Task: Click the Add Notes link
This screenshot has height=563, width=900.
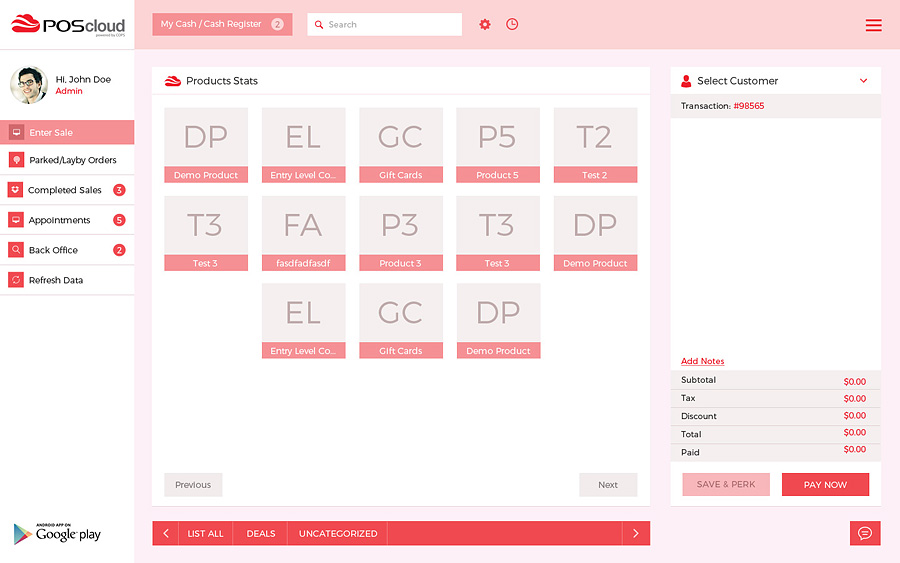Action: (x=702, y=361)
